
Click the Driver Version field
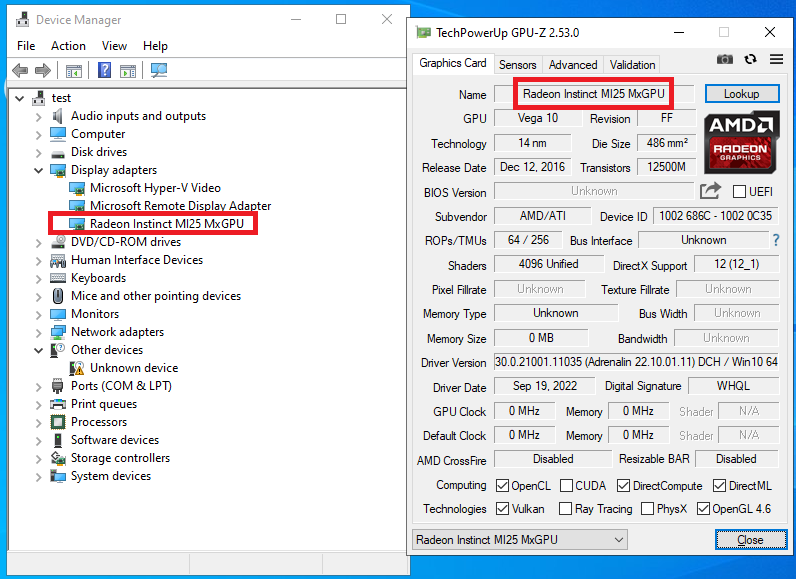[x=636, y=362]
